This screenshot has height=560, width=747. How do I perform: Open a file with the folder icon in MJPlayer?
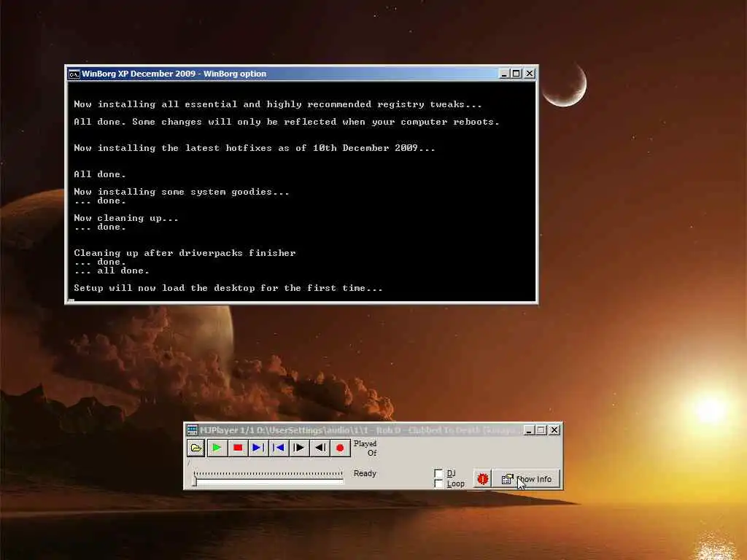tap(196, 448)
